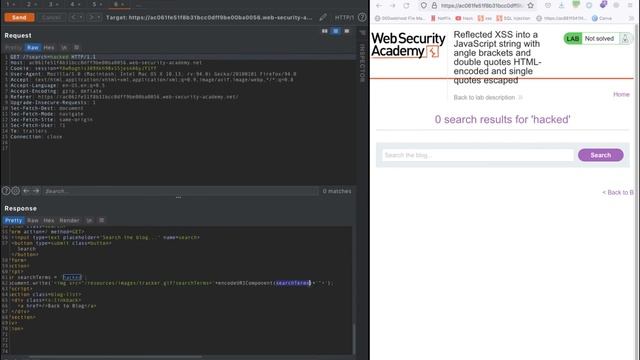Click the Web Security Academy logo
Viewport: 640px width, 360px height.
pos(408,45)
